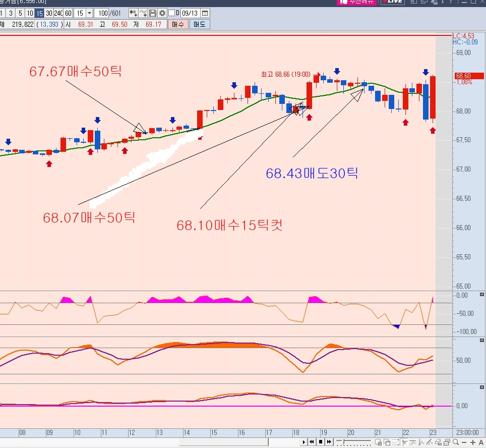
Task: Click the red 매수 buy button
Action: (178, 24)
